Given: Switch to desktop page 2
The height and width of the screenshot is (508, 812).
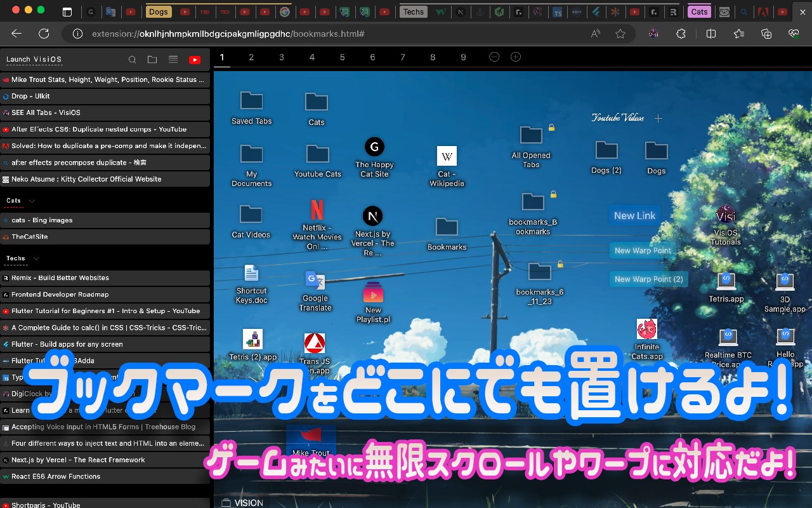Looking at the screenshot, I should pos(251,57).
